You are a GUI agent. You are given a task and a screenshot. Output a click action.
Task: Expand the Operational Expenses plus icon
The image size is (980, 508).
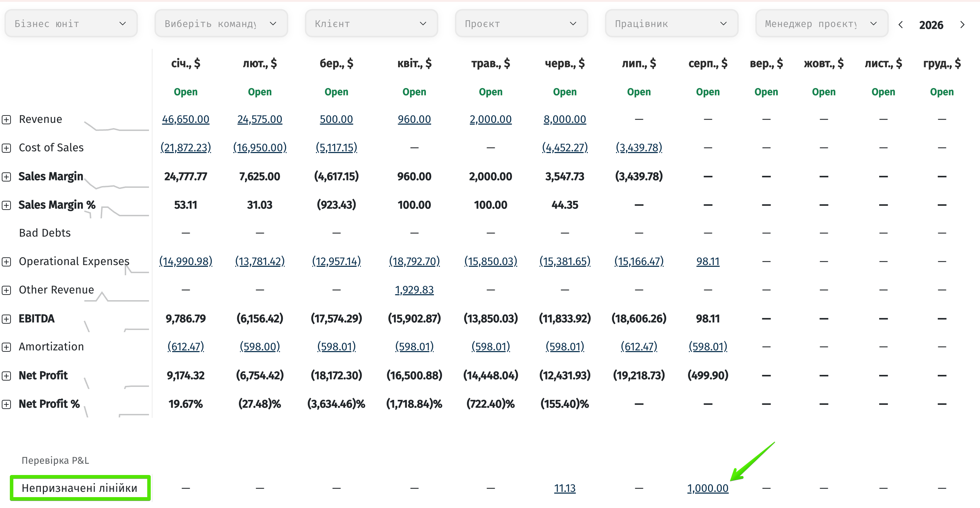(x=6, y=262)
